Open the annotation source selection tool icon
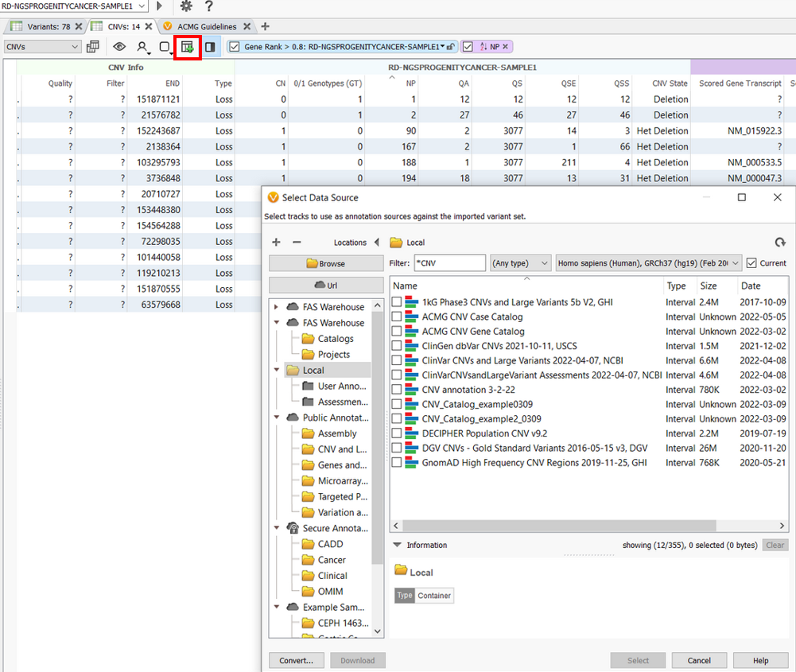 pyautogui.click(x=187, y=46)
